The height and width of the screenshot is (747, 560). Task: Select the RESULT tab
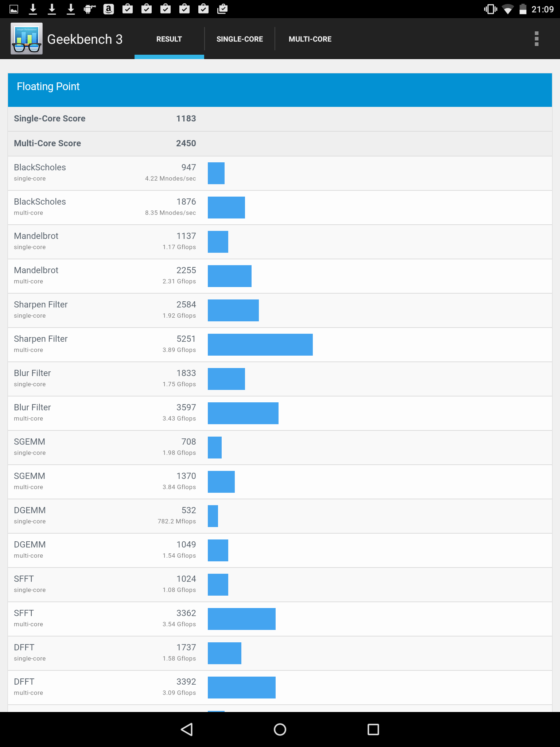click(x=169, y=39)
